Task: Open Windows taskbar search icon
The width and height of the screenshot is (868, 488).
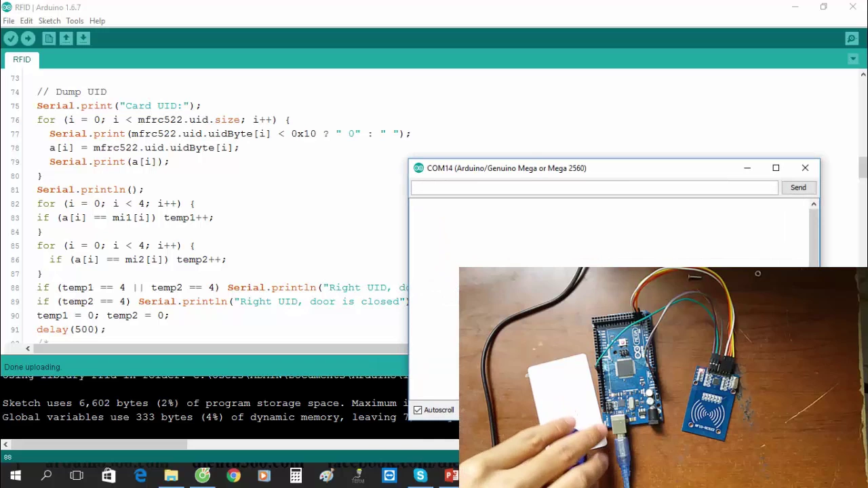Action: pos(46,476)
